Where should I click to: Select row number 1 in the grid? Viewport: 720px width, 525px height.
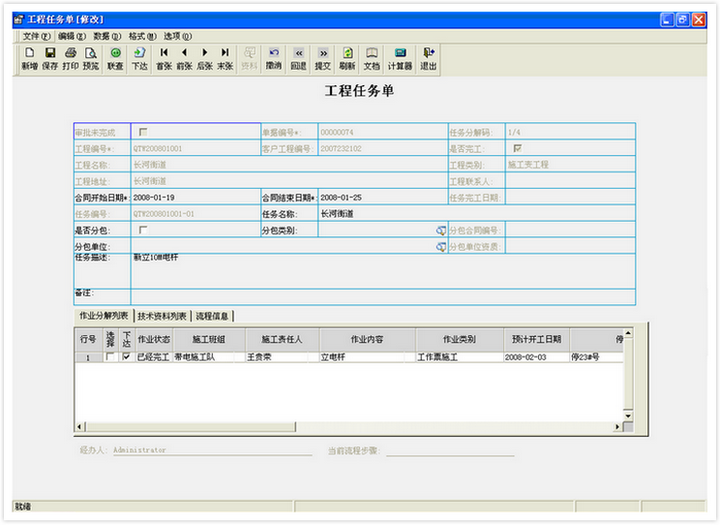pyautogui.click(x=89, y=357)
